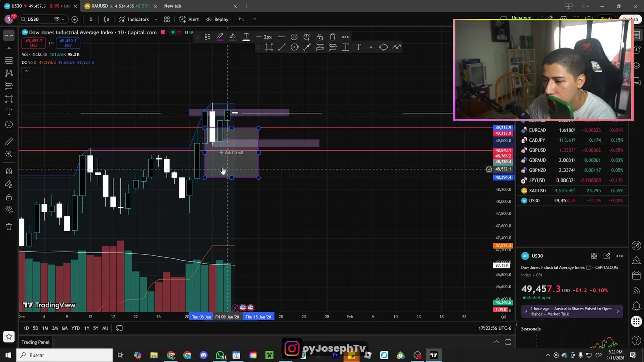This screenshot has width=644, height=362.
Task: Select trend line in favorites bar
Action: (282, 47)
